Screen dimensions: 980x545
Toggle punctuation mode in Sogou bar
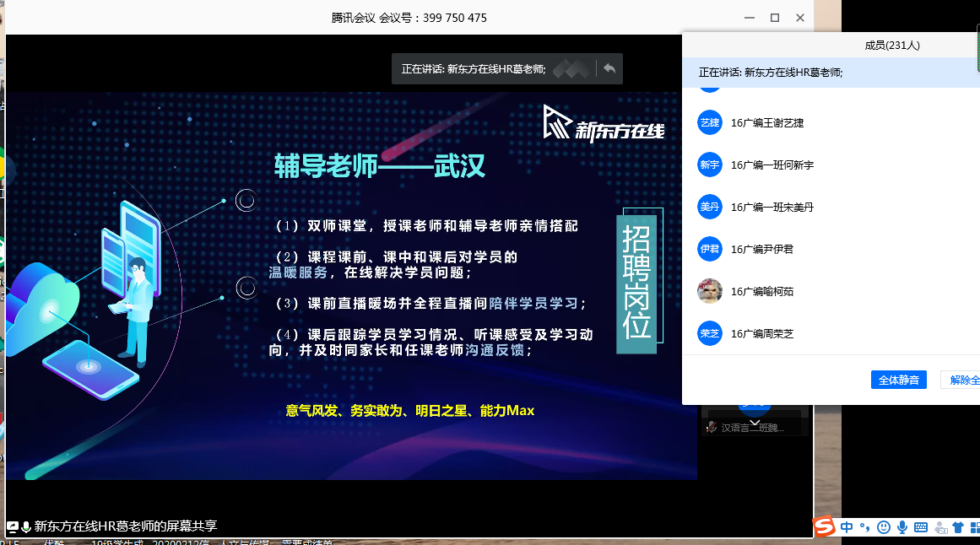click(865, 527)
